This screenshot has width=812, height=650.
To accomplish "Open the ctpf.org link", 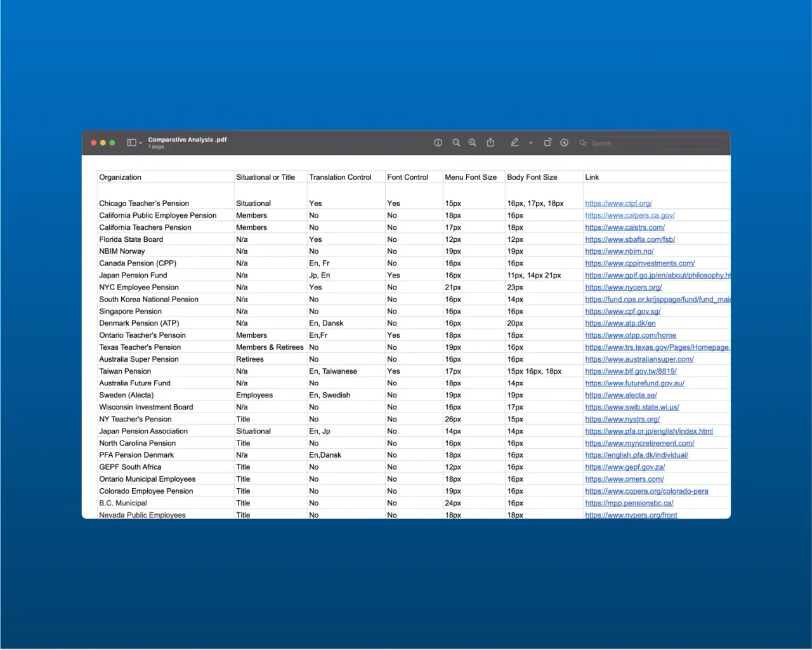I will (619, 204).
